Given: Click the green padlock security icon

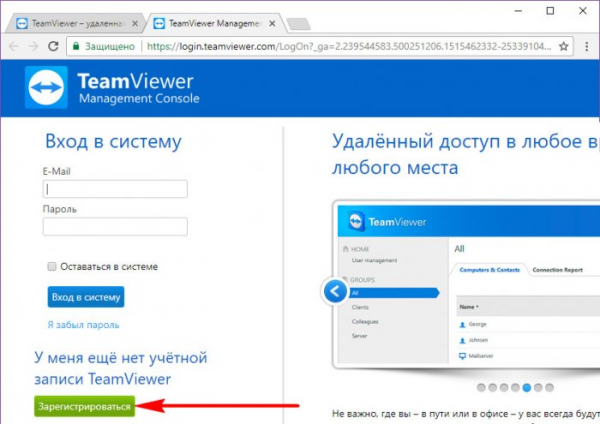Looking at the screenshot, I should [x=76, y=46].
